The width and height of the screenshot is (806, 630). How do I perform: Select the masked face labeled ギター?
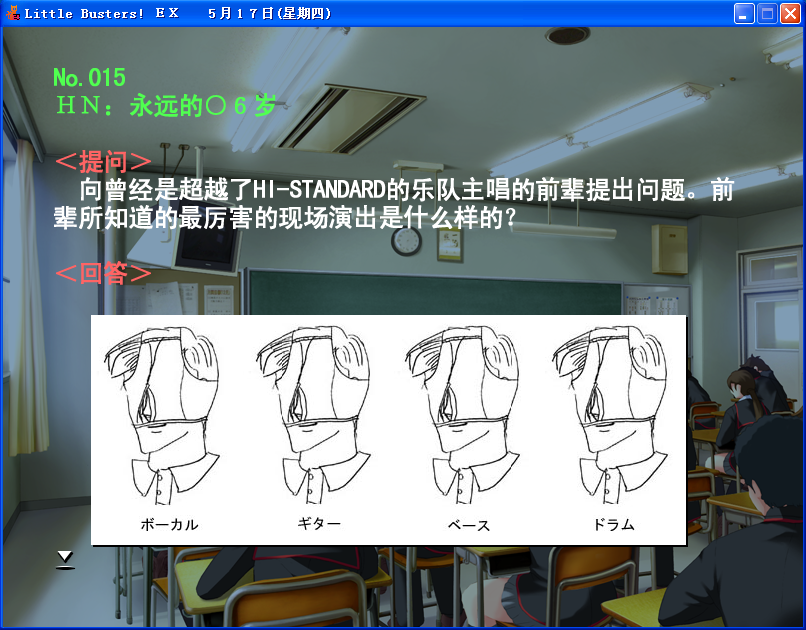(314, 415)
